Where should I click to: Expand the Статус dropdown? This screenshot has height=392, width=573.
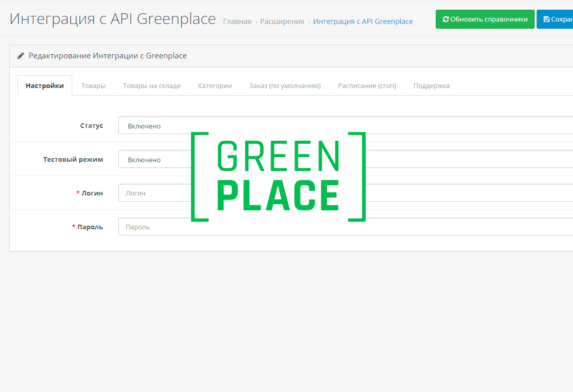(346, 126)
